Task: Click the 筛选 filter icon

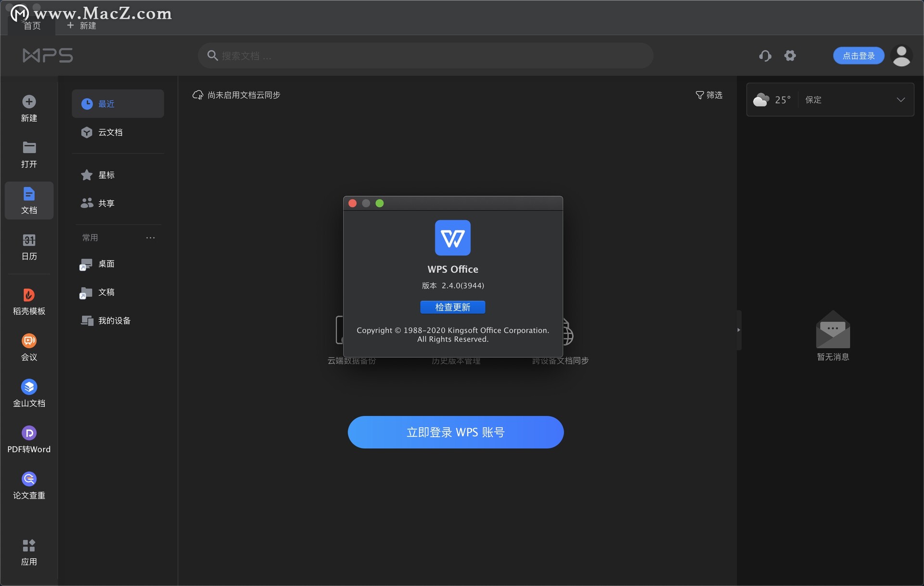Action: (700, 95)
